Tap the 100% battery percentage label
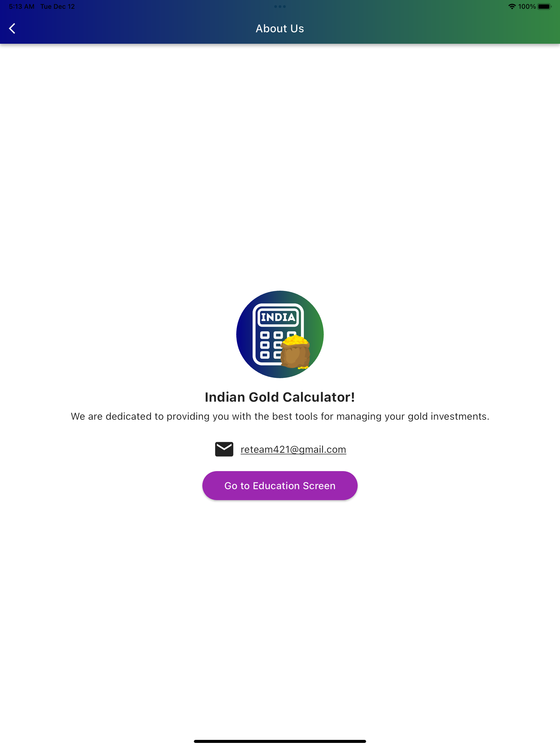The width and height of the screenshot is (560, 747). click(527, 6)
